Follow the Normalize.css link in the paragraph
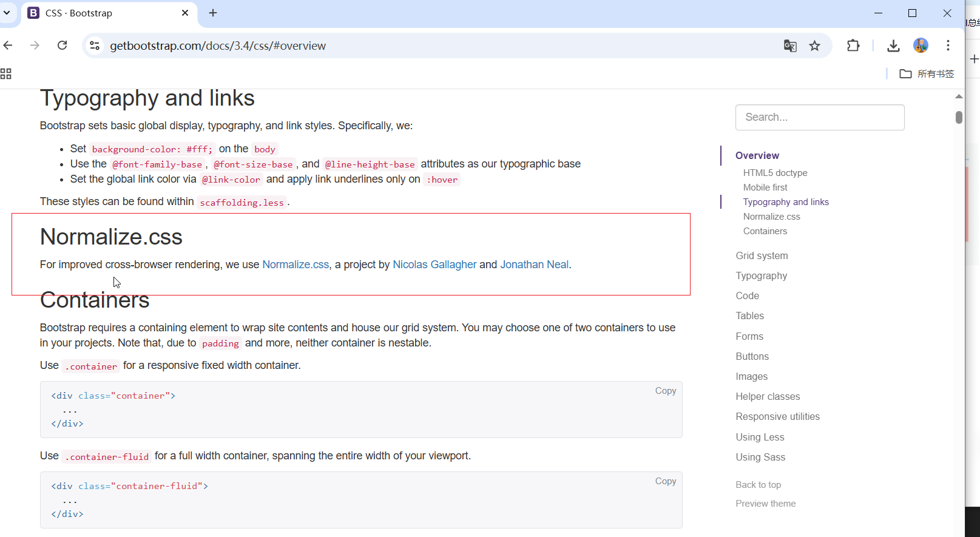 click(x=296, y=265)
